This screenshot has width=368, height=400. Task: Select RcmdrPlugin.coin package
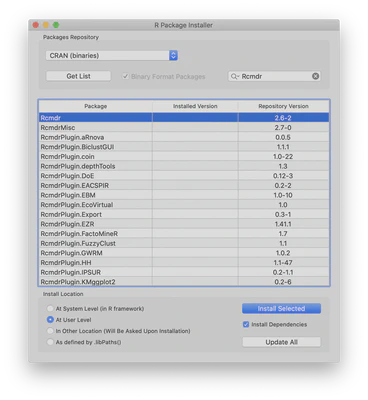point(184,156)
